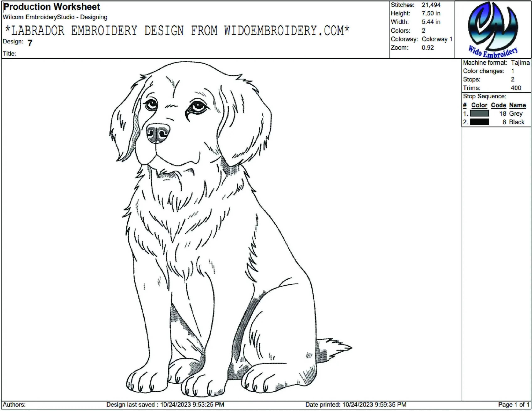Click the 'Colorway 1' value
Viewport: 532px width, 411px height.
click(437, 39)
